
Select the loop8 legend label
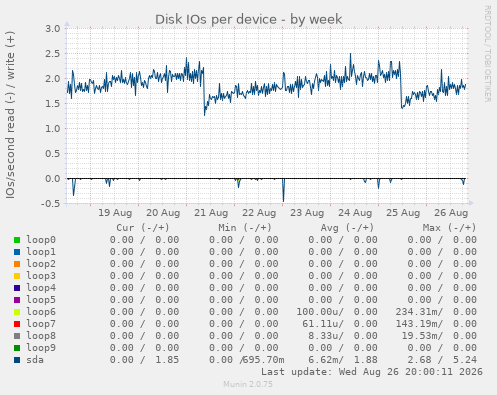pyautogui.click(x=41, y=336)
